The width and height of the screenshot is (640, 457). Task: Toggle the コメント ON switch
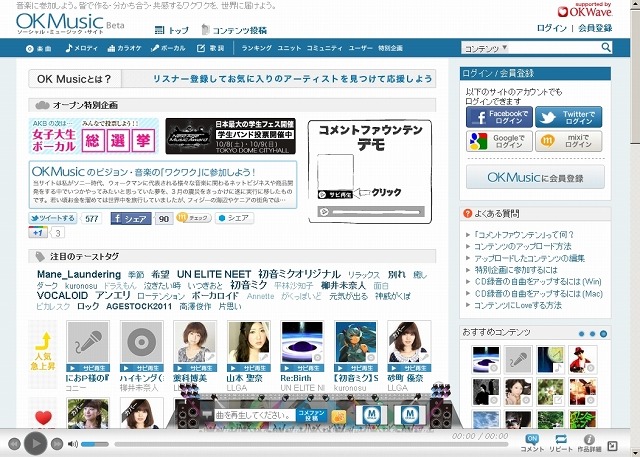pyautogui.click(x=532, y=443)
